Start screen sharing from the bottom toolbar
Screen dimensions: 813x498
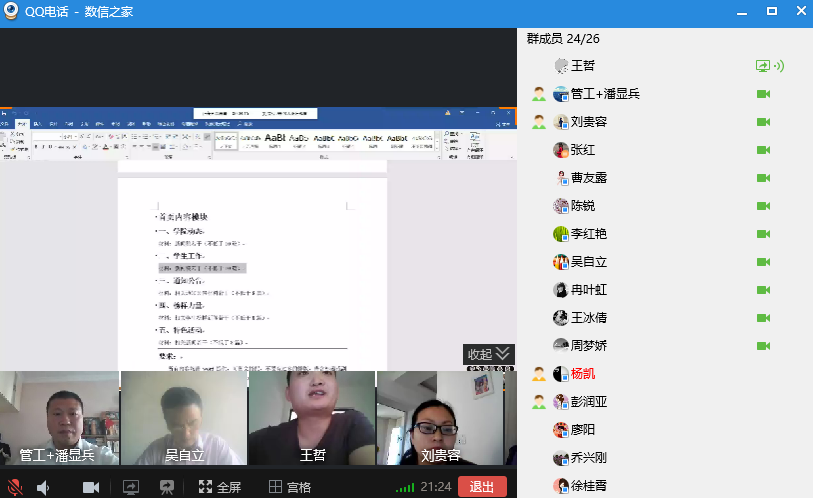pyautogui.click(x=130, y=487)
